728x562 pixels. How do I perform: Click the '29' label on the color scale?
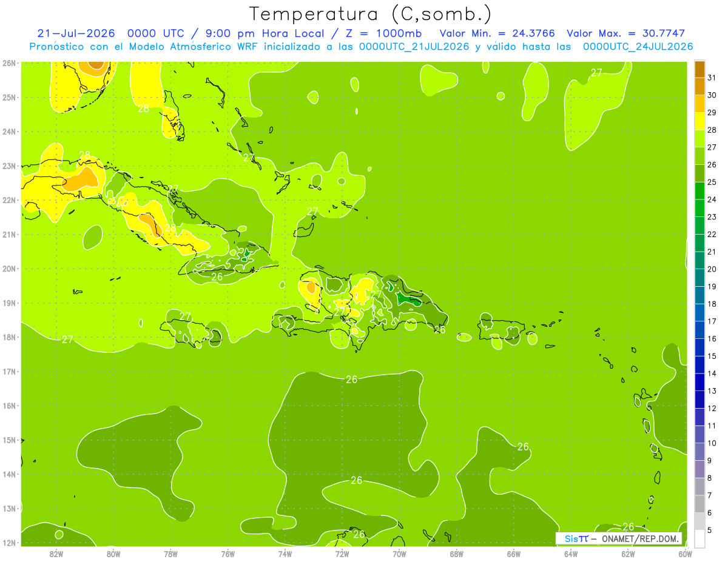712,112
